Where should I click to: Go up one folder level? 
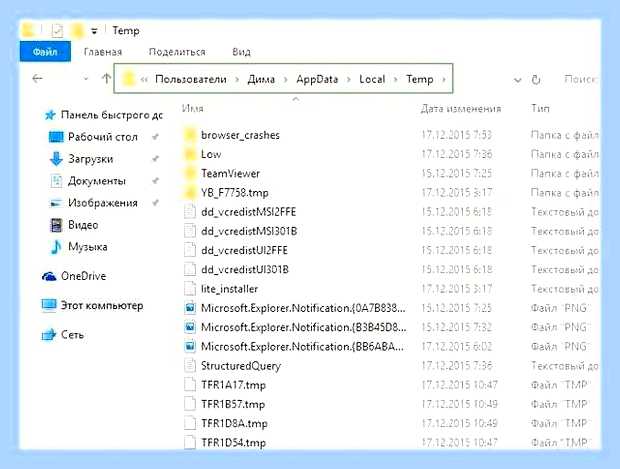click(106, 79)
